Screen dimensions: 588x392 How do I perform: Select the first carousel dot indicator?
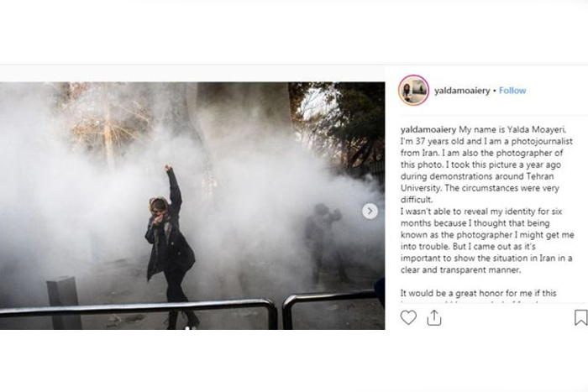point(187,328)
